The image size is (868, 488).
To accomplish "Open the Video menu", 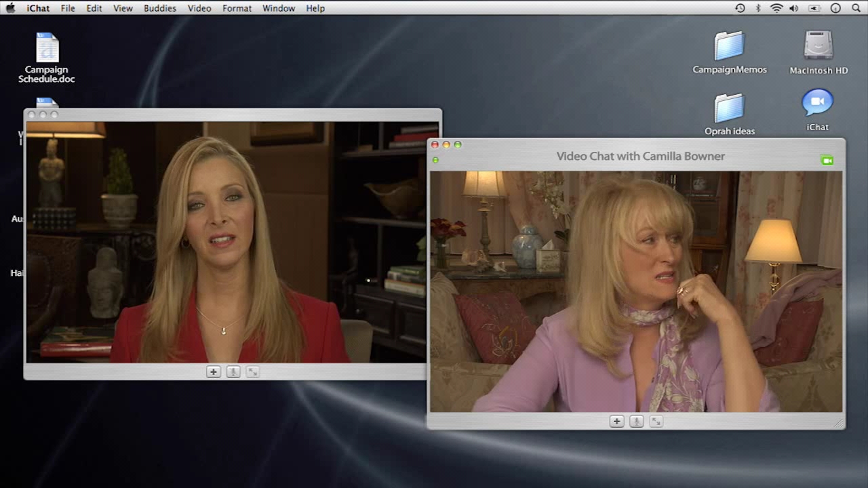I will click(199, 8).
